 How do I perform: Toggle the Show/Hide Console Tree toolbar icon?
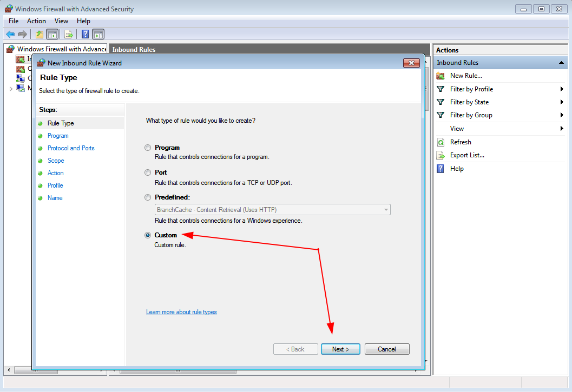point(52,35)
